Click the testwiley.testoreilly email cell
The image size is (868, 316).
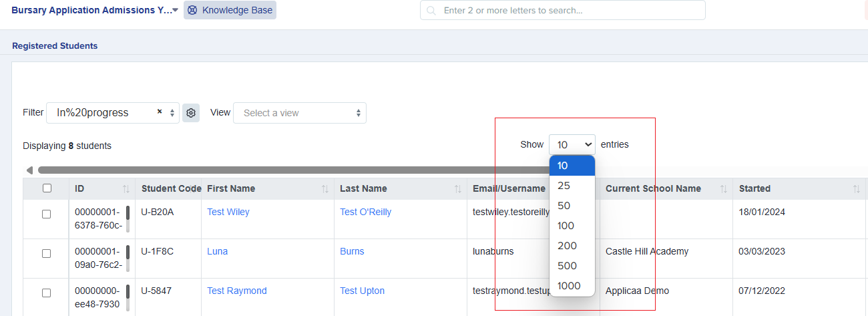pyautogui.click(x=511, y=212)
